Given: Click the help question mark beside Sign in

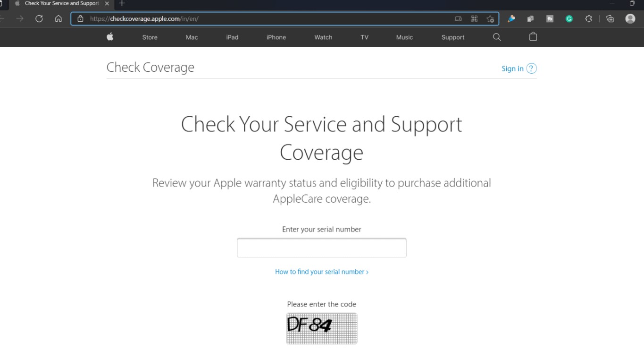Looking at the screenshot, I should tap(531, 68).
